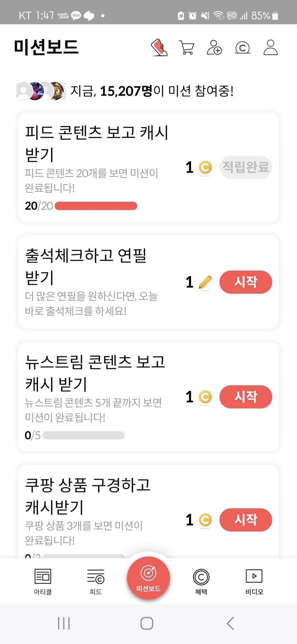Image resolution: width=297 pixels, height=644 pixels.
Task: Start the 쿠팡 상품 구경하고 캐시받기 mission
Action: pos(245,520)
